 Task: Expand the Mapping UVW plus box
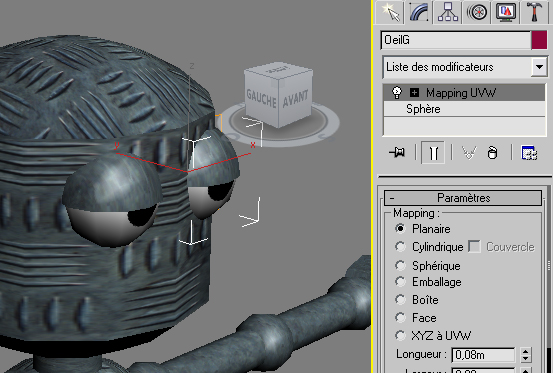tap(414, 93)
